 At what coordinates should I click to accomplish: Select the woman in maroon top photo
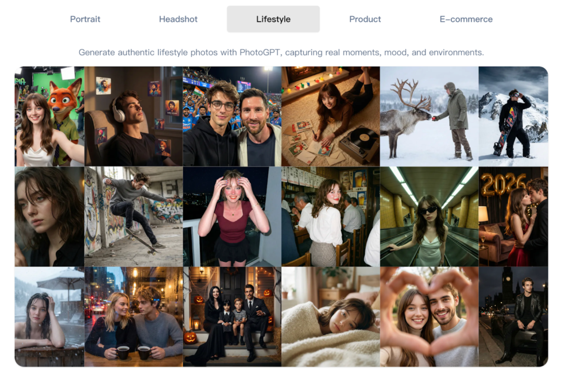(x=232, y=217)
